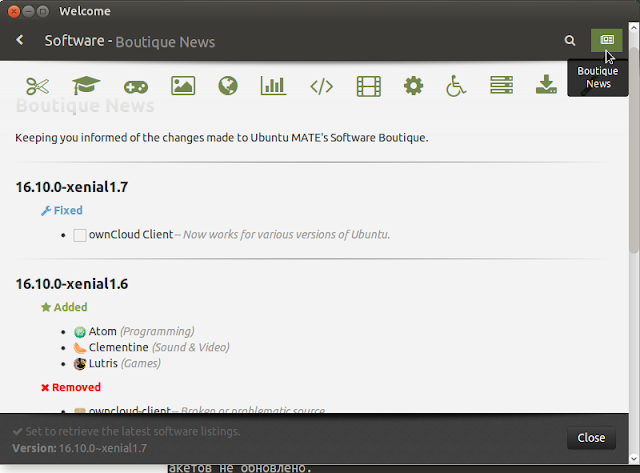This screenshot has height=473, width=640.
Task: Click the Atom list entry
Action: click(142, 331)
